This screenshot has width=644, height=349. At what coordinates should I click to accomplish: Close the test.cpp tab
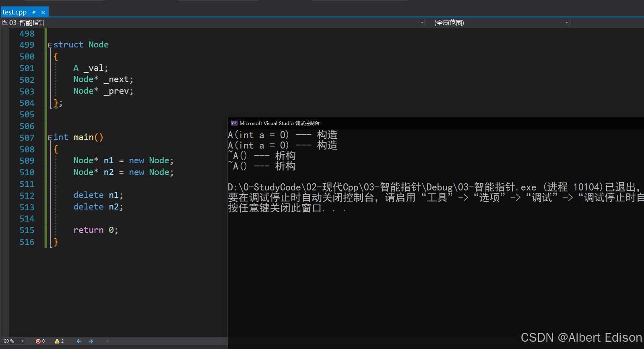coord(43,12)
